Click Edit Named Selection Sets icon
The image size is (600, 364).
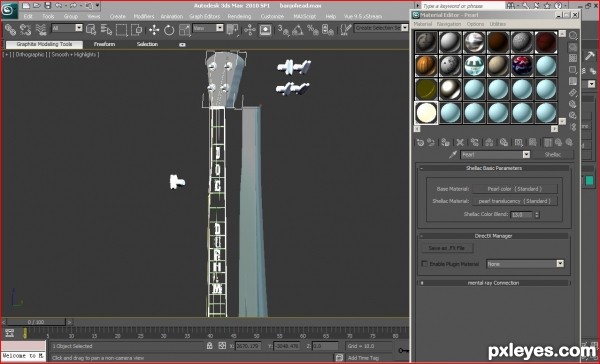345,29
